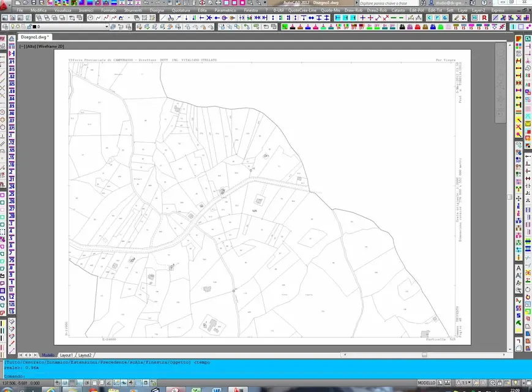Click the .25 scale icon in left toolbar
Screen dimensions: 532x392
point(12,194)
